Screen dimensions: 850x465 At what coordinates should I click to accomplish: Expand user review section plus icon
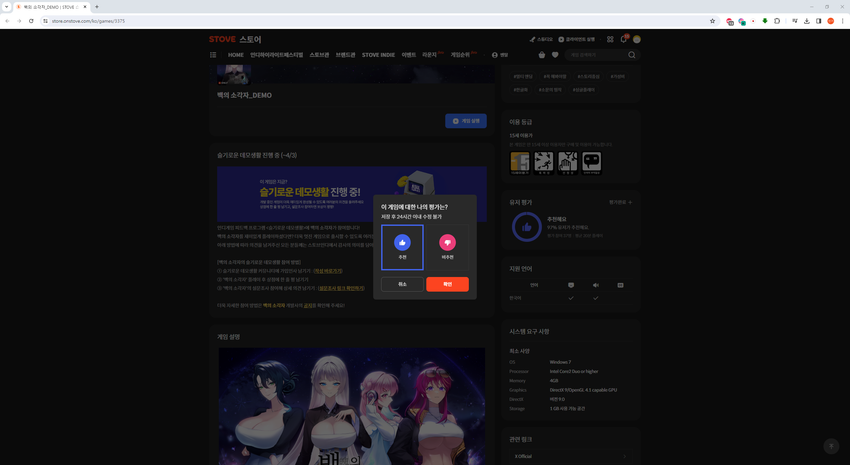tap(630, 202)
